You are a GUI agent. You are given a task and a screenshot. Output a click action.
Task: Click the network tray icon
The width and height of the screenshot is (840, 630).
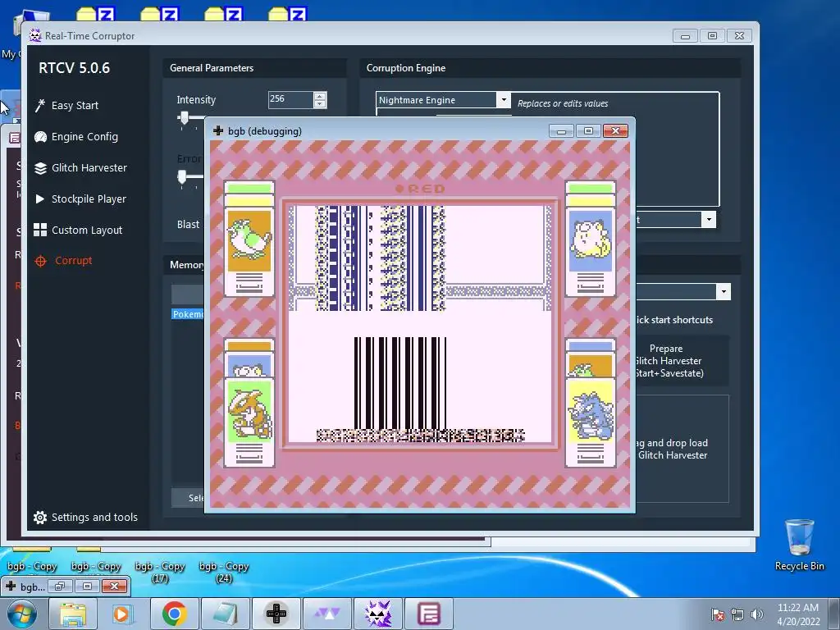coord(737,614)
